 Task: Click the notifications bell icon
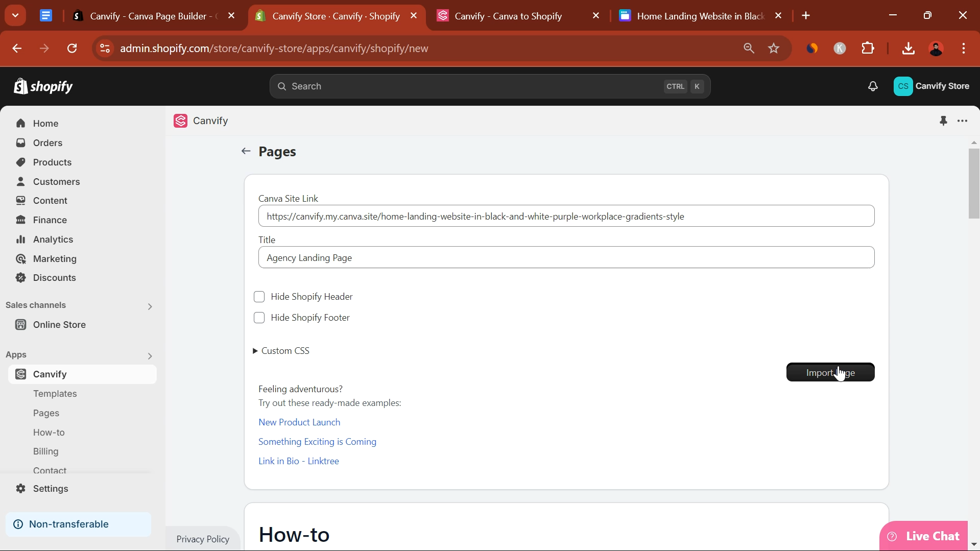coord(873,86)
